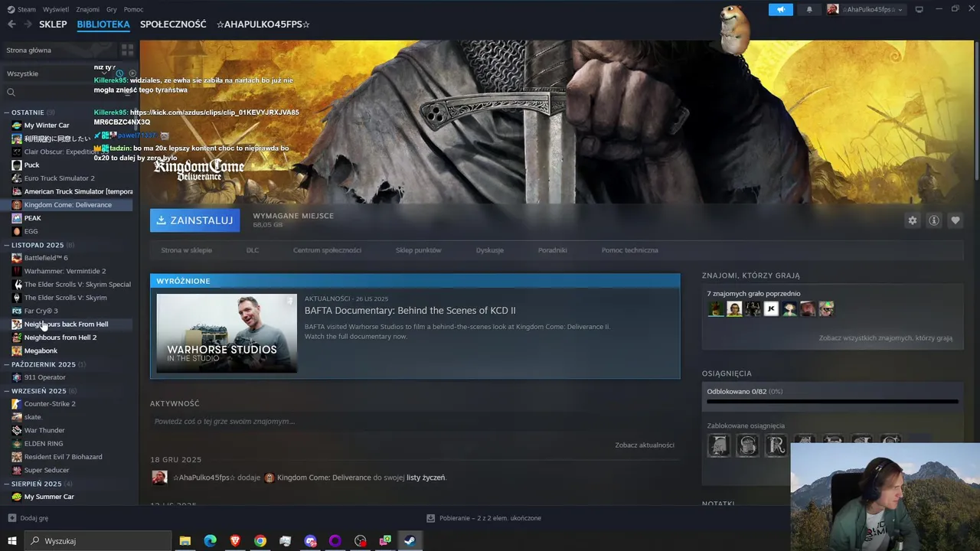
Task: Click the Discord icon in the taskbar
Action: point(310,541)
